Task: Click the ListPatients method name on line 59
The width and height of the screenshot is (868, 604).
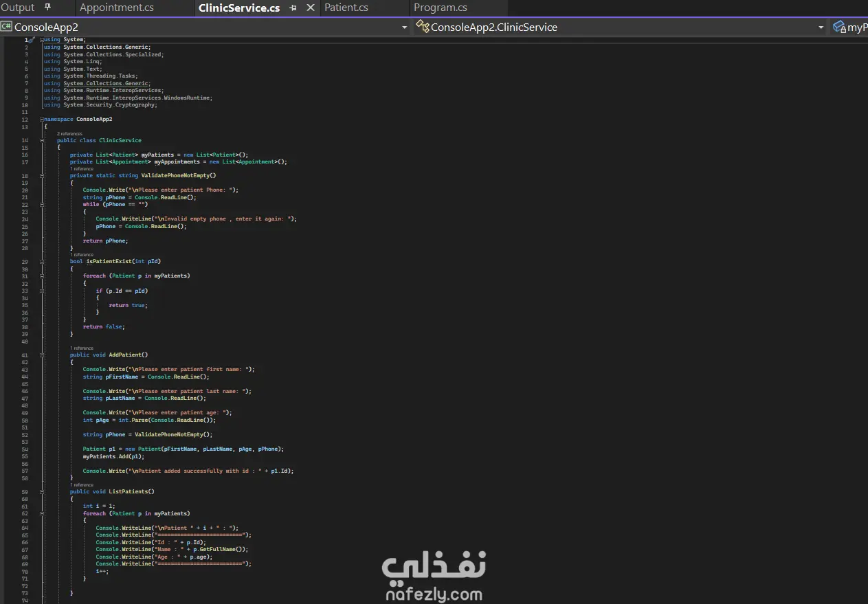Action: 129,491
